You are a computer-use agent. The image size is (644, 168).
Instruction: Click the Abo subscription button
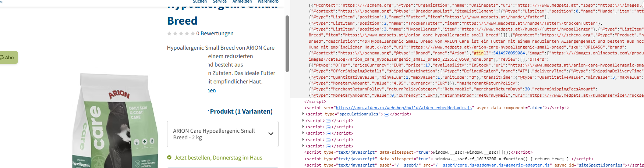click(x=8, y=57)
